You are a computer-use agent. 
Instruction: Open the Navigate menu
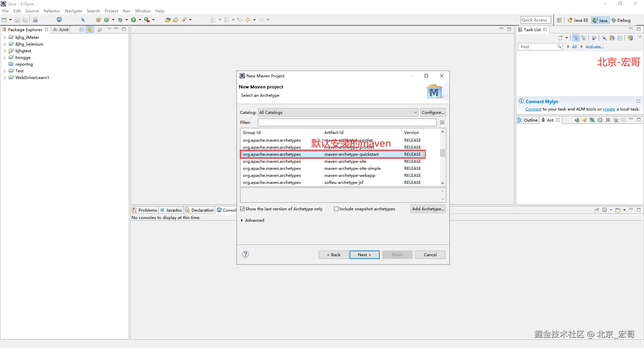tap(73, 11)
